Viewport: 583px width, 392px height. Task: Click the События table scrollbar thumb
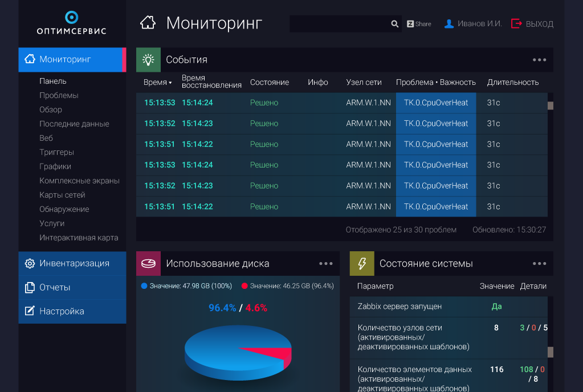pyautogui.click(x=551, y=105)
